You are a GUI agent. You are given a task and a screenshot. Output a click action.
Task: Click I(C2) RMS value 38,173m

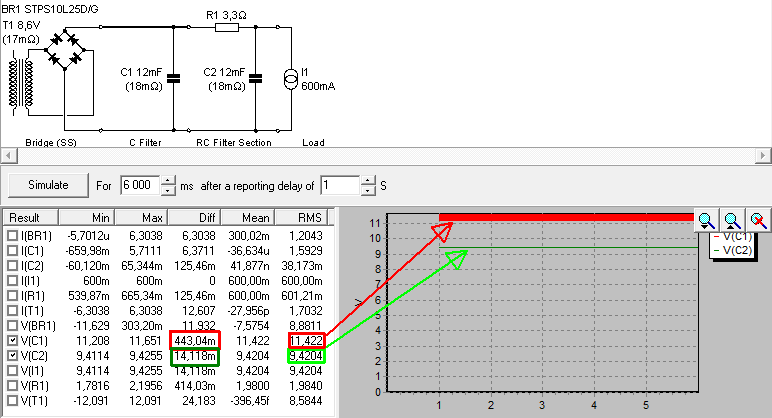[x=302, y=266]
